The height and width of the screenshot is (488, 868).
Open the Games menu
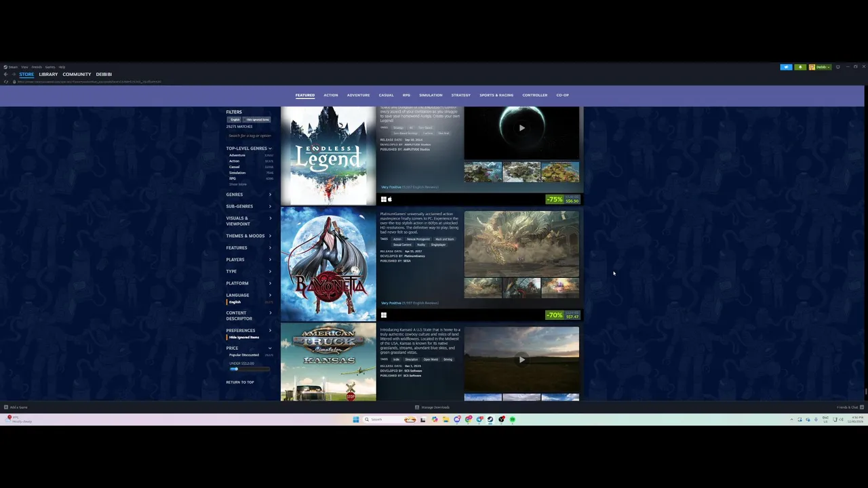[x=50, y=67]
